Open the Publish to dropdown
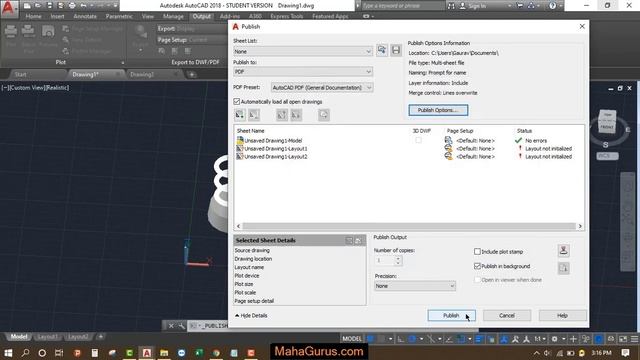The image size is (640, 360). coord(303,71)
